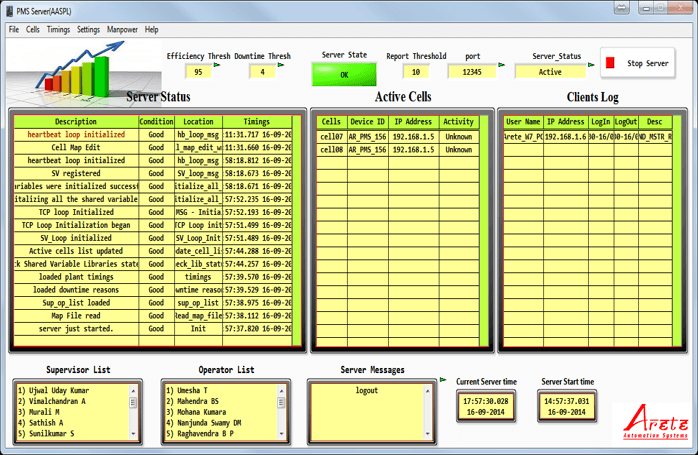Click green arrow beside Server Messages box
698x455 pixels.
click(x=443, y=380)
